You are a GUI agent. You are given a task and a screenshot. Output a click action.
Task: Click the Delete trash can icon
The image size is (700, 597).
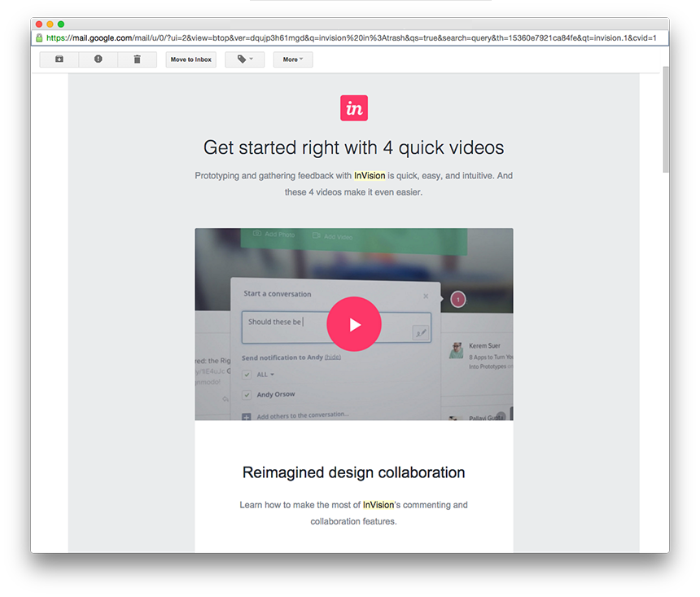click(137, 59)
